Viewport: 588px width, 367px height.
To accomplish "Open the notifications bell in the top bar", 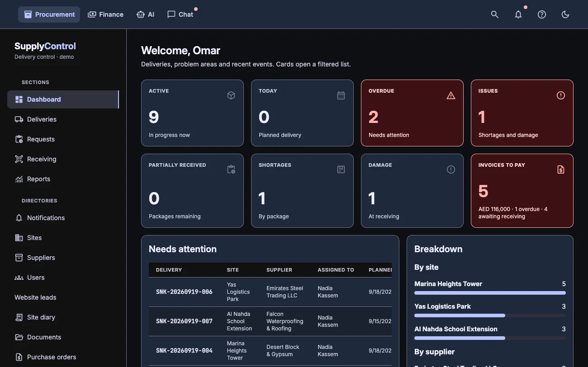I will pyautogui.click(x=518, y=14).
